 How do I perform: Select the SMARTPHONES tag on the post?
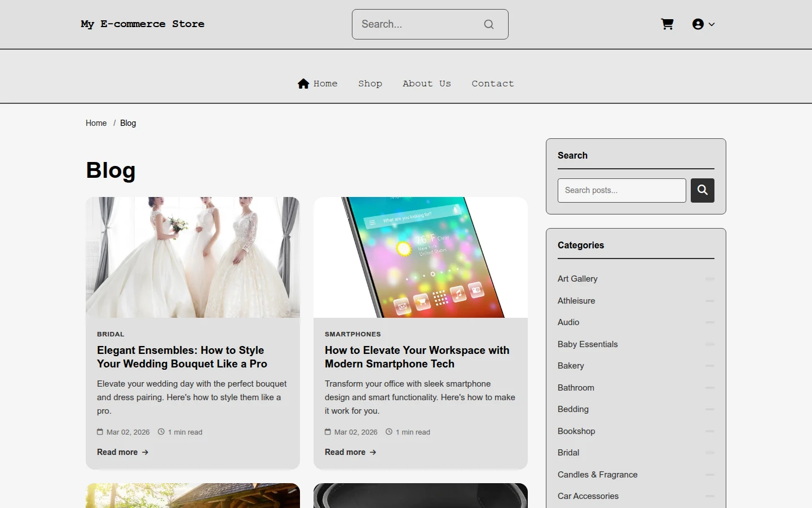point(353,334)
